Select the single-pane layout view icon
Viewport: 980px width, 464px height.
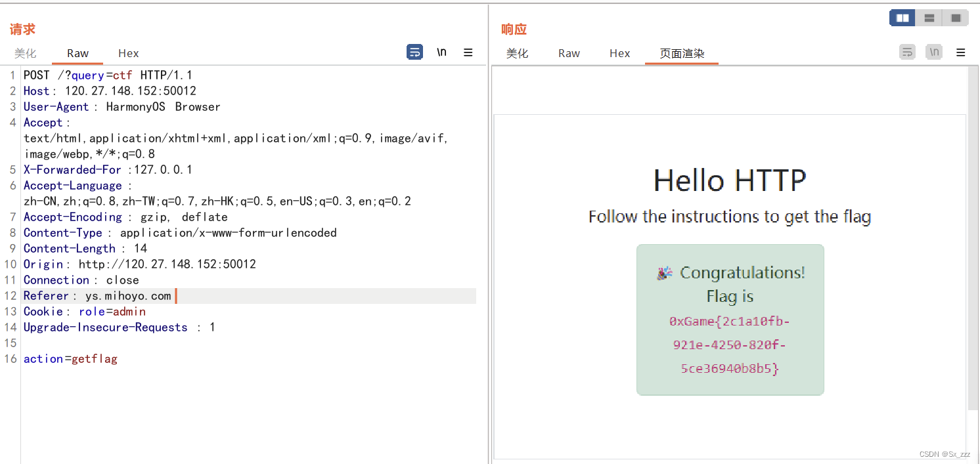tap(956, 18)
